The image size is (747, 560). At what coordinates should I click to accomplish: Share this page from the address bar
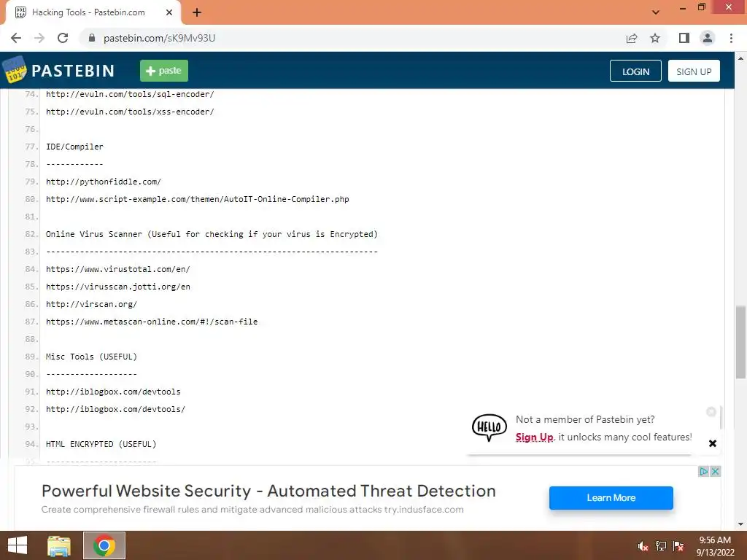[632, 38]
